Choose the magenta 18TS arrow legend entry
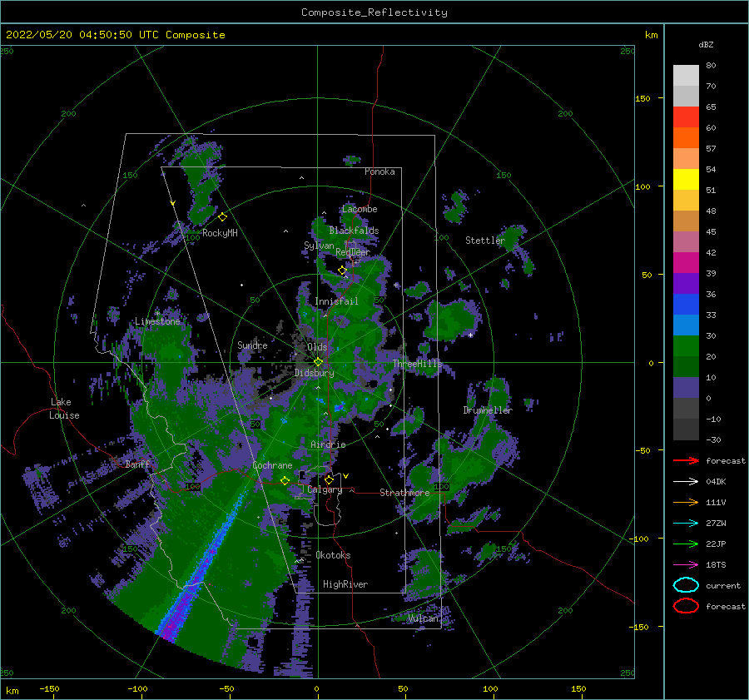The image size is (749, 700). click(686, 565)
